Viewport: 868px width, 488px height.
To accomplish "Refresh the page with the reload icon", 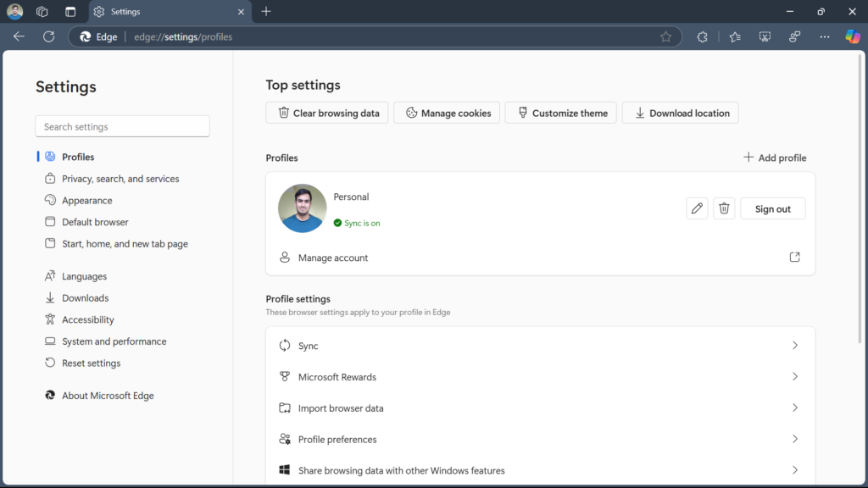I will (48, 36).
